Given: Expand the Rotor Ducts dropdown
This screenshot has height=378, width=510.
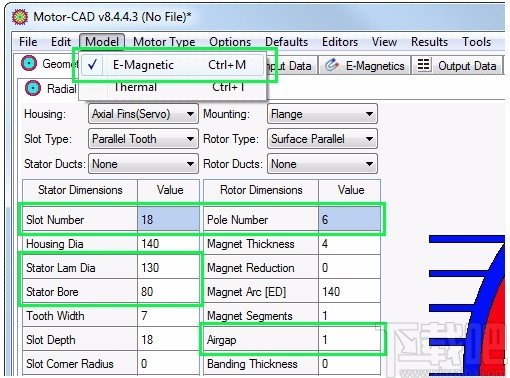Looking at the screenshot, I should 322,164.
